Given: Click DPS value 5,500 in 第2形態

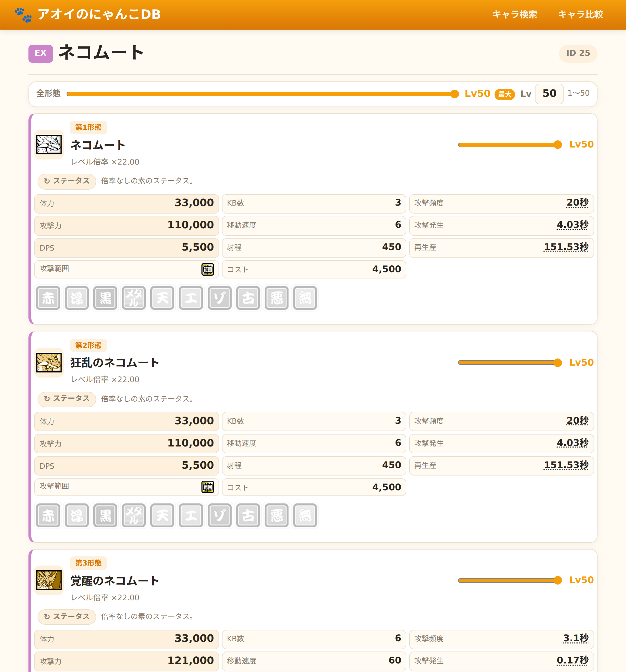Looking at the screenshot, I should coord(198,466).
